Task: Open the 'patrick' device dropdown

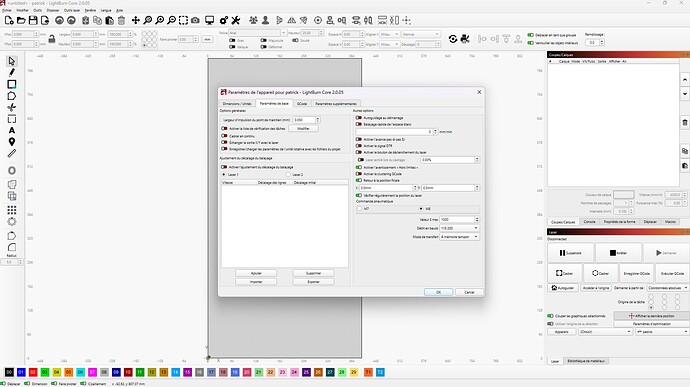Action: tap(661, 332)
